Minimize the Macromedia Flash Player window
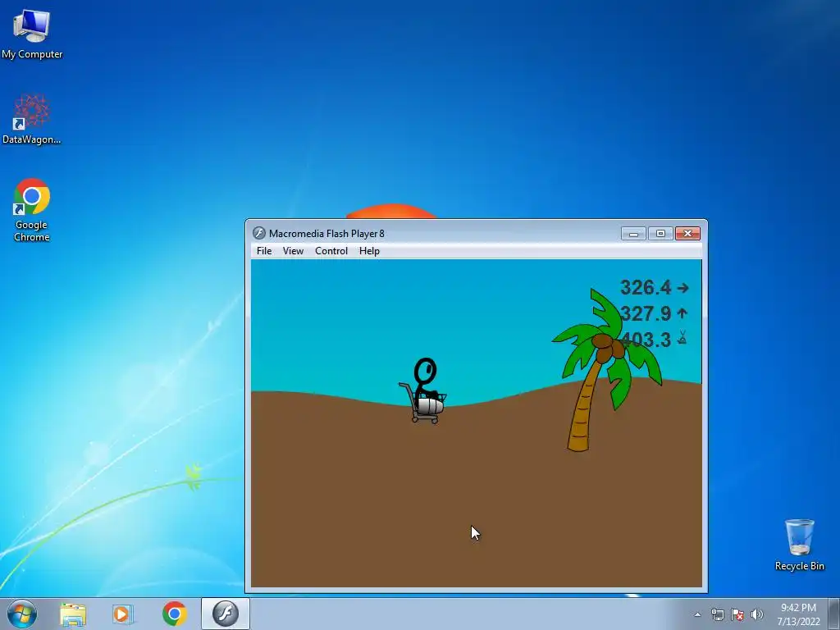The image size is (840, 630). coord(633,233)
